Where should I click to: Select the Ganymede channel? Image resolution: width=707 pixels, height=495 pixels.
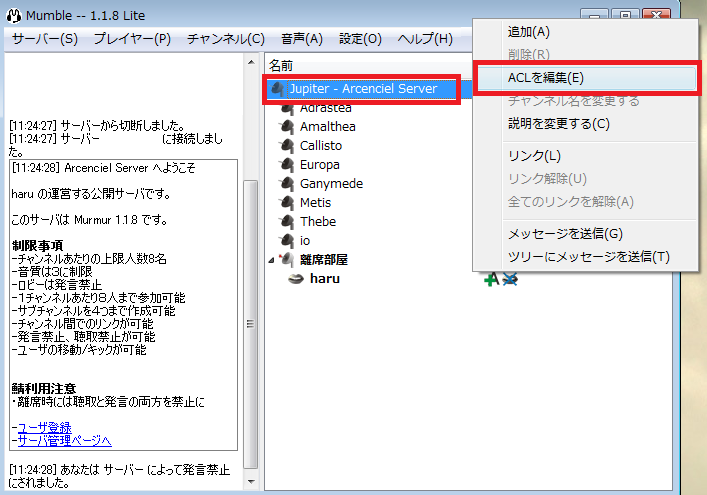(x=331, y=183)
